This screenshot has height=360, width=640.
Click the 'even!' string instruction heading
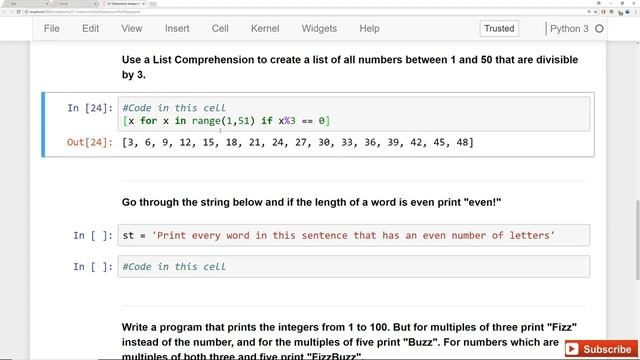(311, 202)
